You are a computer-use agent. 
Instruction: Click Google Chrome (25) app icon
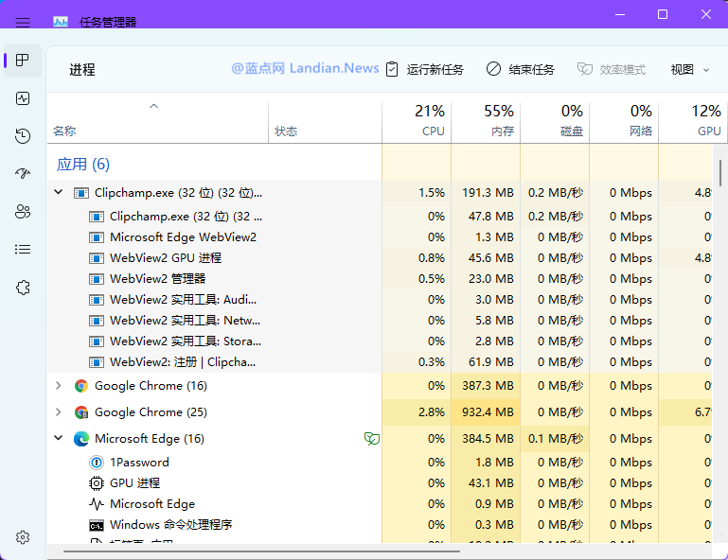point(81,412)
